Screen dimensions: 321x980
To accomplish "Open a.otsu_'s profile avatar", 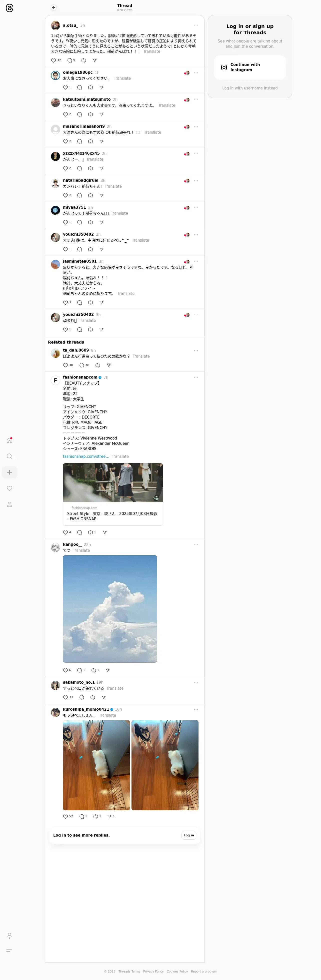I will [55, 25].
